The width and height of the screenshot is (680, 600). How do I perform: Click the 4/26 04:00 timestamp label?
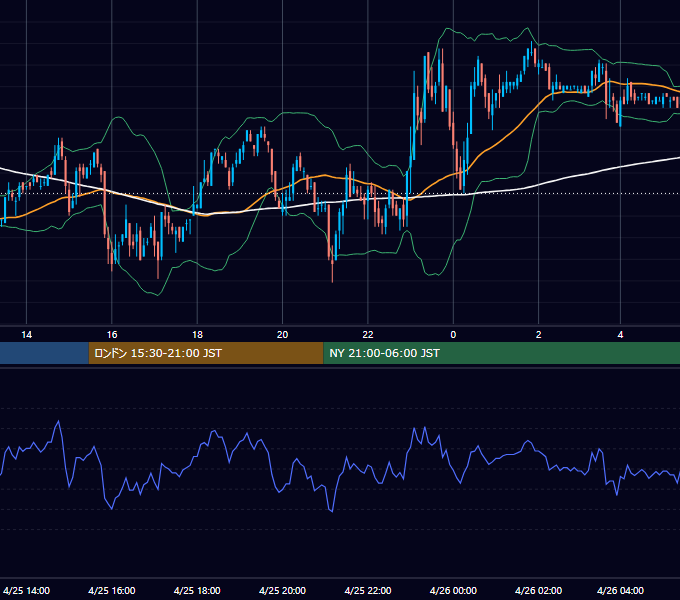tap(620, 590)
